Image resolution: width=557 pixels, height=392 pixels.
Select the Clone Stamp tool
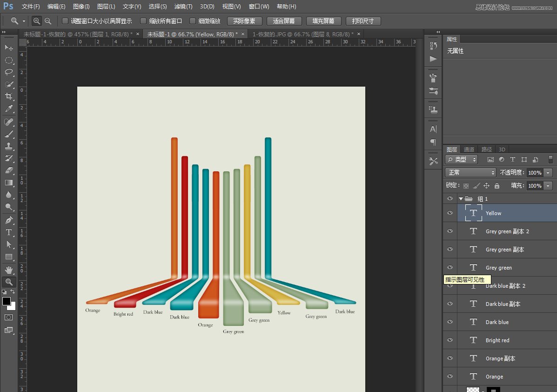(x=9, y=146)
